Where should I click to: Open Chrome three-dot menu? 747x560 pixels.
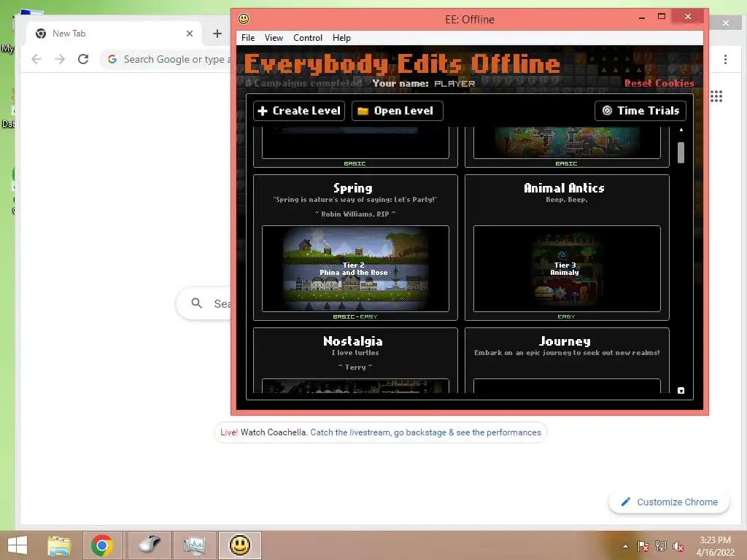[725, 60]
